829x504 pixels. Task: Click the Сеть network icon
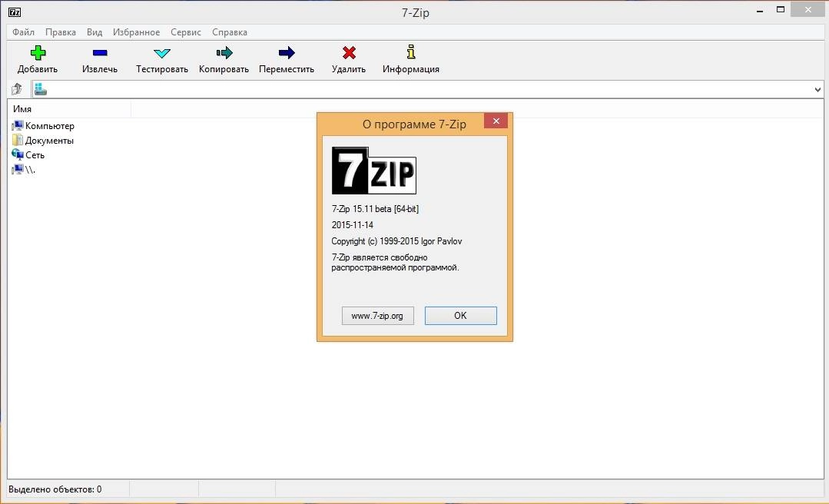tap(18, 154)
